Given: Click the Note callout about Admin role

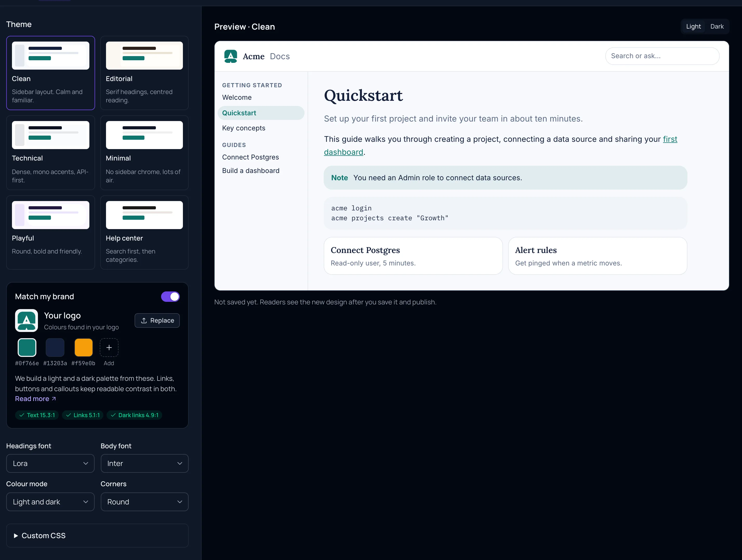Looking at the screenshot, I should (506, 178).
